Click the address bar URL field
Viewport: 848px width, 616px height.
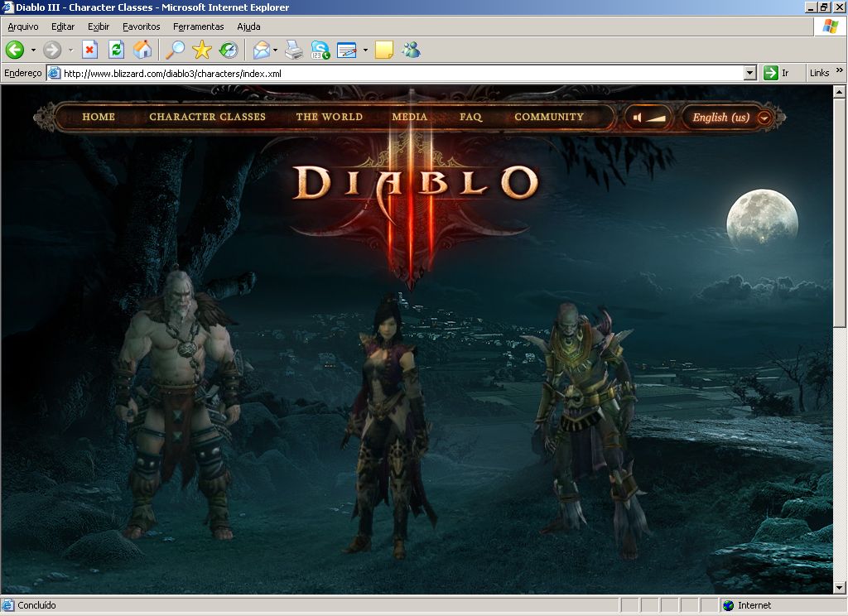(x=397, y=73)
